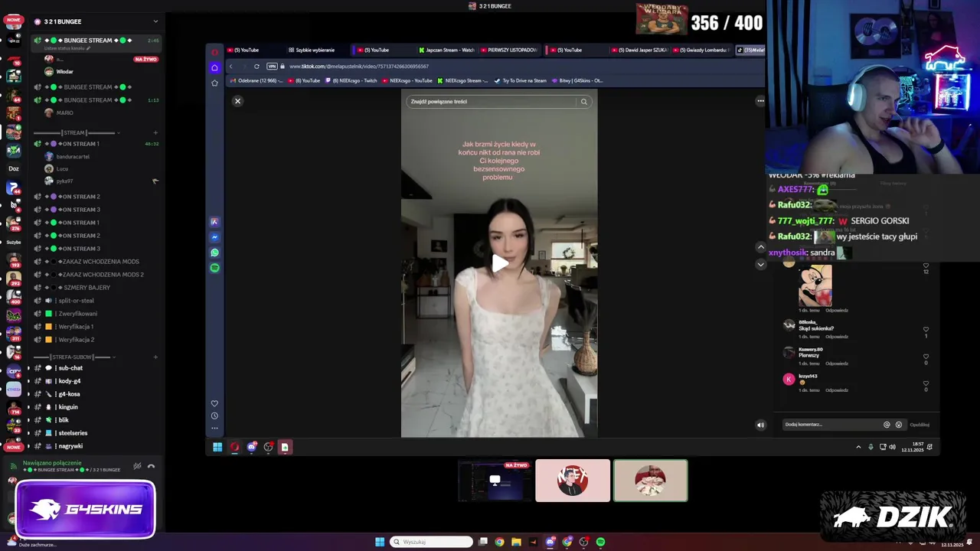
Task: Like the comment asking Skąd sukienka
Action: pos(926,330)
